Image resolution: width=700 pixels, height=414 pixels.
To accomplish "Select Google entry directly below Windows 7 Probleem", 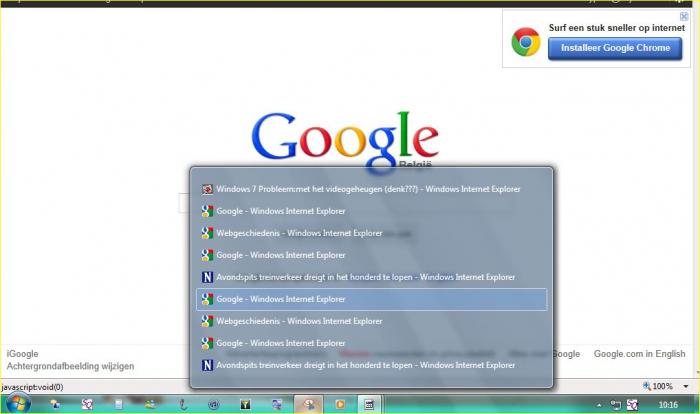I will point(371,211).
